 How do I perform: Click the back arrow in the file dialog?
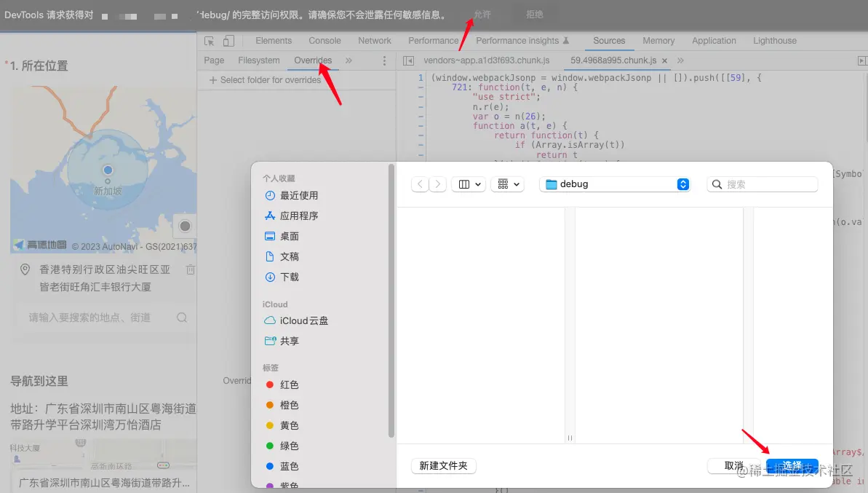[x=420, y=184]
